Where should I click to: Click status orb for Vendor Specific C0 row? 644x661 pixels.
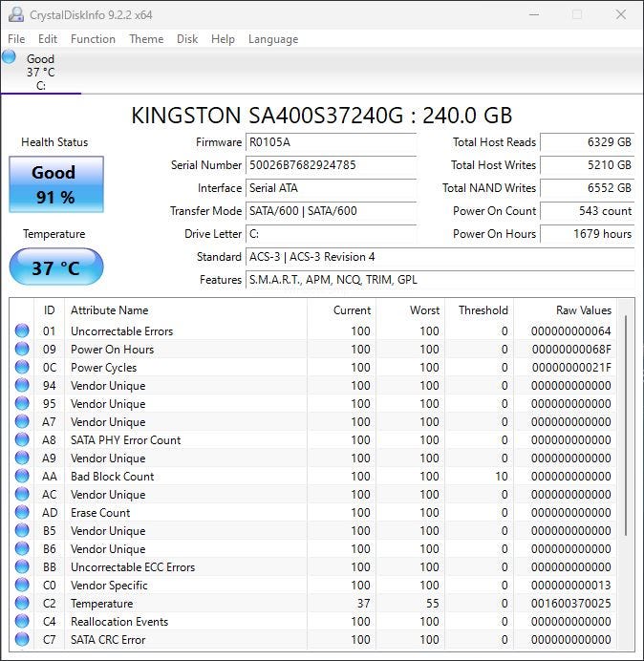click(x=22, y=585)
